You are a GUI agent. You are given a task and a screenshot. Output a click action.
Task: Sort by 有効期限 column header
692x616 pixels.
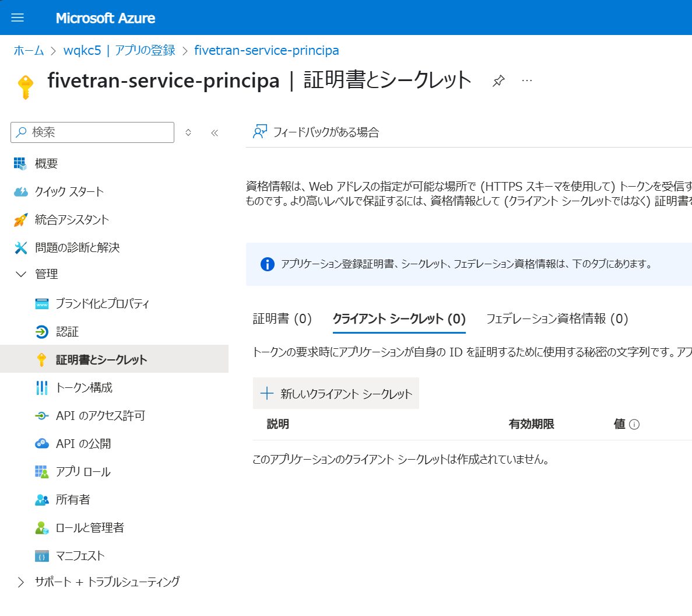click(x=531, y=424)
